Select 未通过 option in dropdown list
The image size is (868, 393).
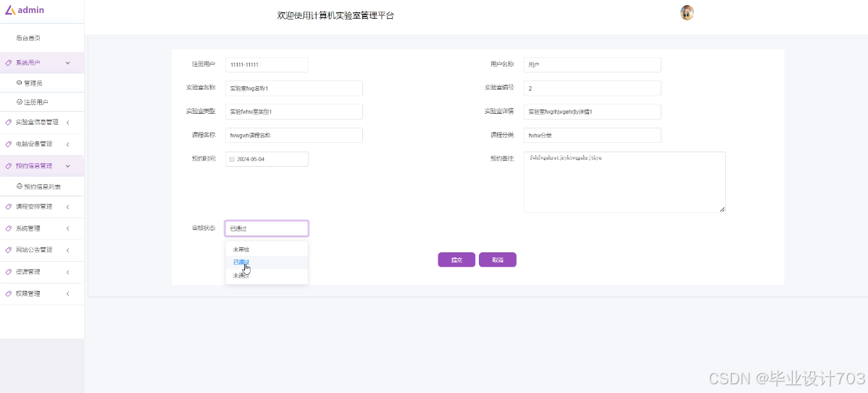[267, 276]
